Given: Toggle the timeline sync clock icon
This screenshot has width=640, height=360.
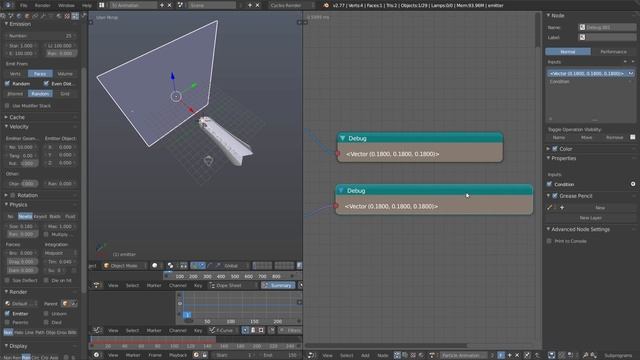Looking at the screenshot, I should tap(196, 355).
